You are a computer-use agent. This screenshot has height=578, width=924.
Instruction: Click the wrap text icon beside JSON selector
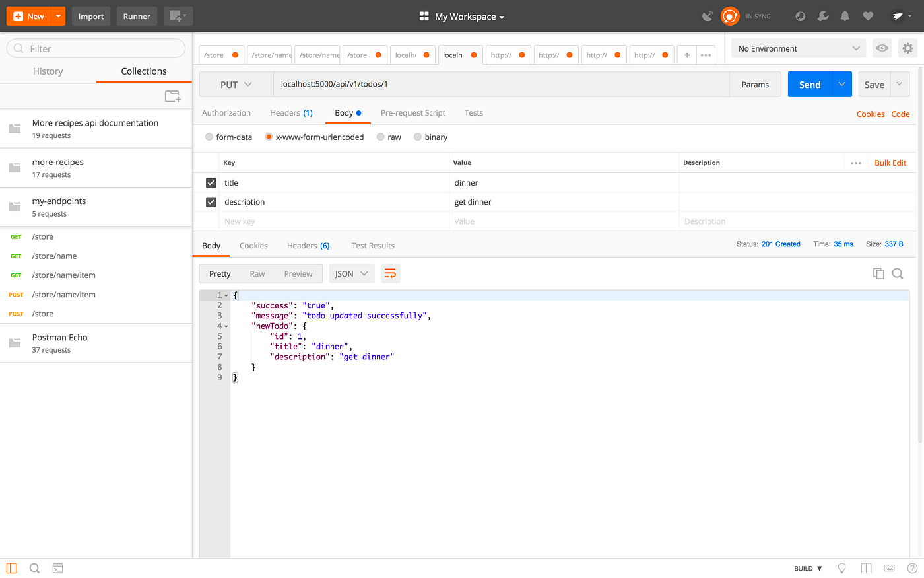pos(390,273)
